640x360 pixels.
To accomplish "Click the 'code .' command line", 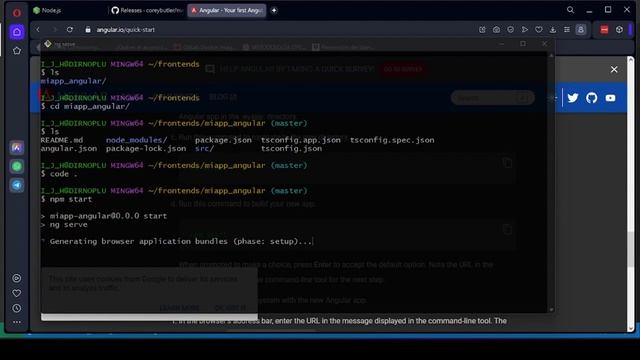I will coord(64,174).
